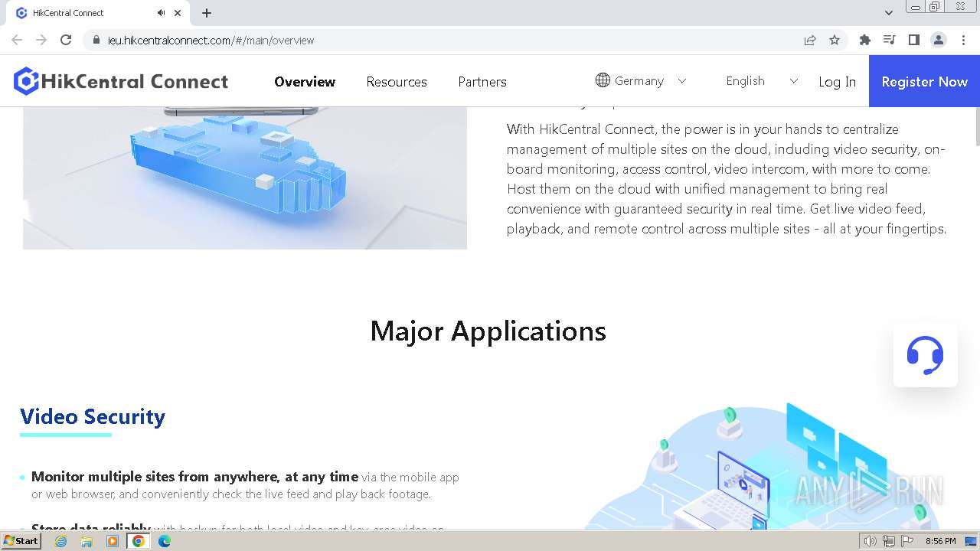Bookmark this page with the star

(835, 40)
